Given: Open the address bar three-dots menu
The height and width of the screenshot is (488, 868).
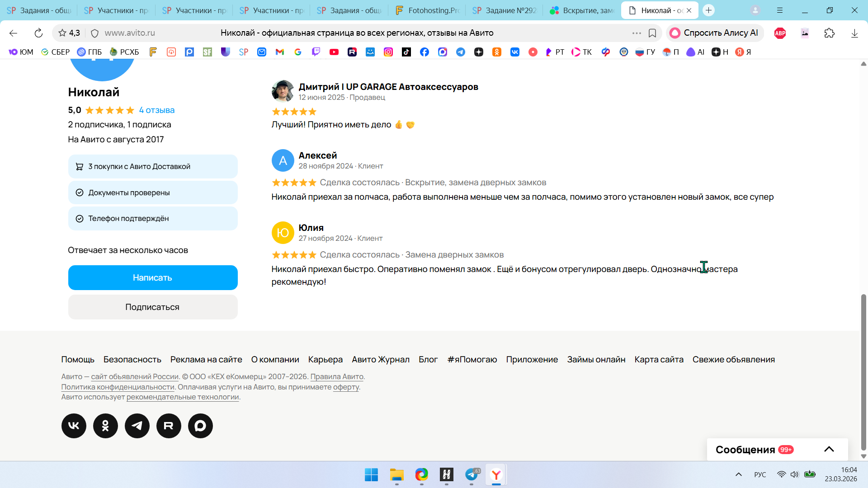Looking at the screenshot, I should 637,33.
